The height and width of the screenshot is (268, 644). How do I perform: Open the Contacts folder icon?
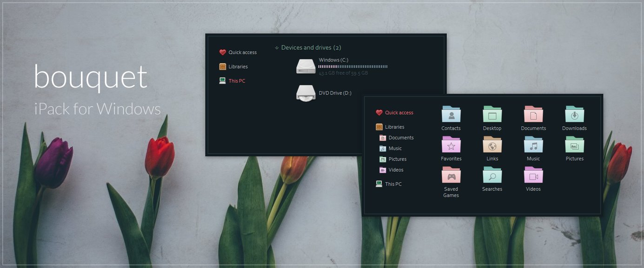tap(451, 114)
